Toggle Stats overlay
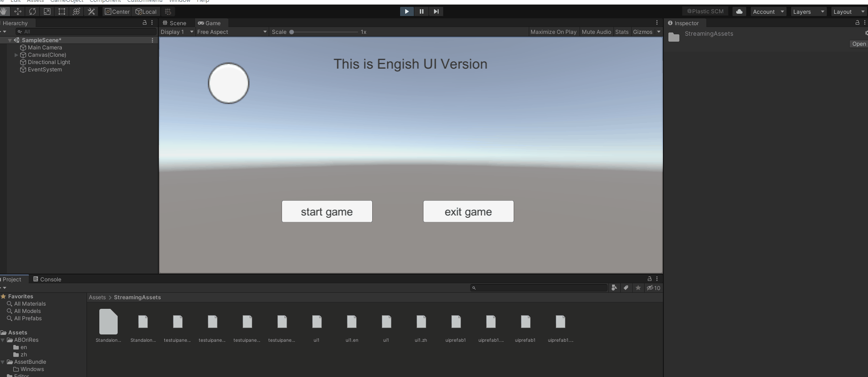The width and height of the screenshot is (868, 377). [x=622, y=32]
